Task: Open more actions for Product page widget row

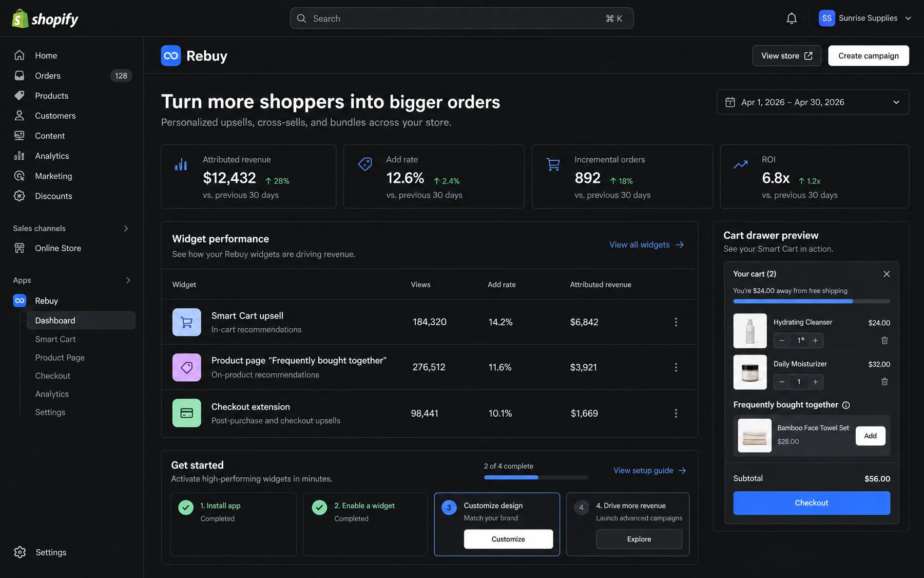Action: click(x=676, y=367)
